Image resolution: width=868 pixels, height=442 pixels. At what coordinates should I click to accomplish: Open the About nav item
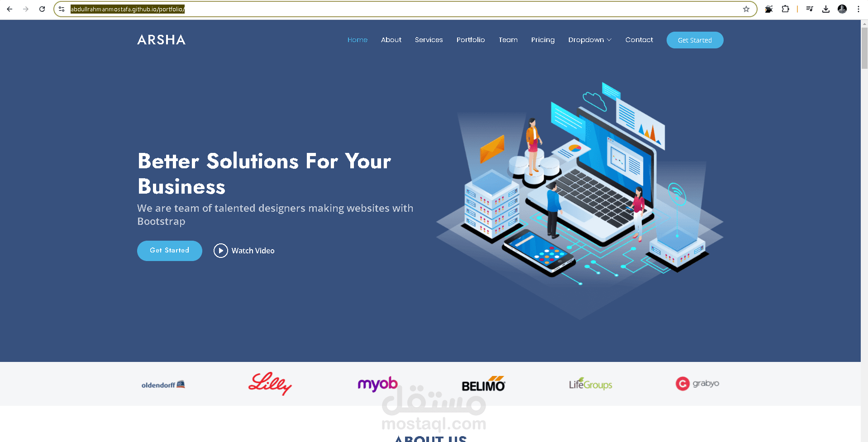click(391, 40)
